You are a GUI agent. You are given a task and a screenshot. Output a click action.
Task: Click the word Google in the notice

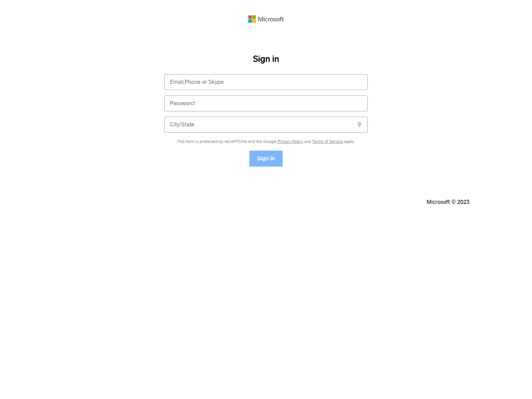click(270, 142)
